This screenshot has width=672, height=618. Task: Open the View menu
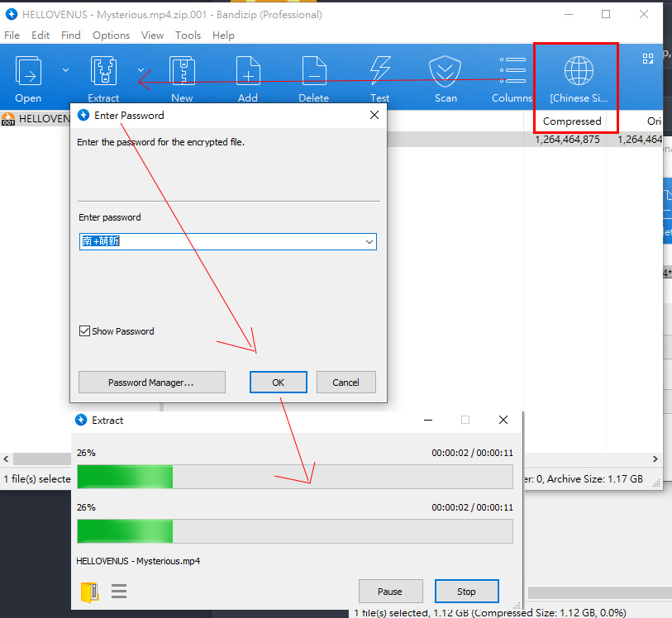153,36
